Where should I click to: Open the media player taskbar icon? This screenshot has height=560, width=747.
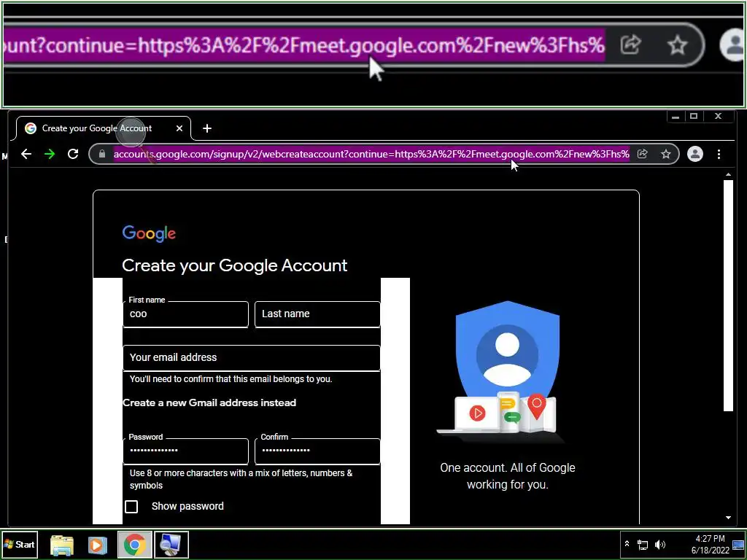coord(97,545)
